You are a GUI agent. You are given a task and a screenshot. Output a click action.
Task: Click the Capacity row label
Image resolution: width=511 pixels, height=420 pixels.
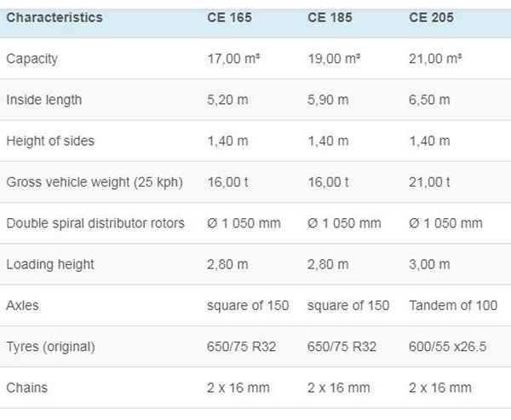pyautogui.click(x=32, y=59)
